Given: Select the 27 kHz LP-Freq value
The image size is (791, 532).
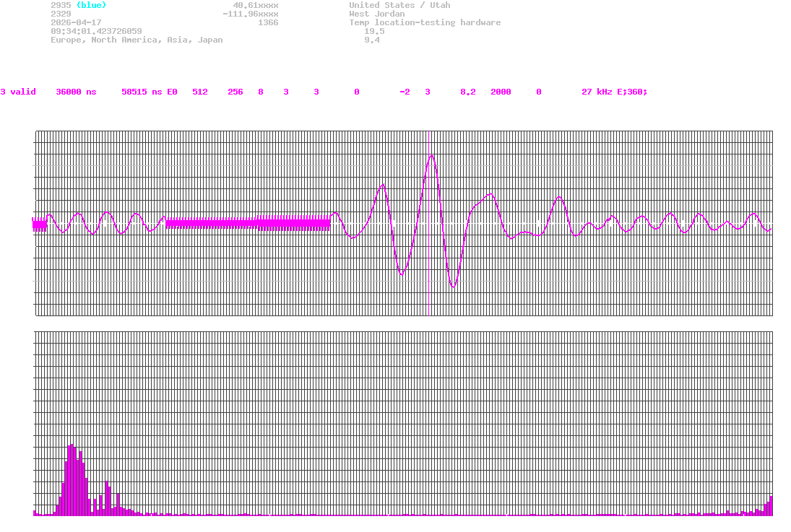Looking at the screenshot, I should pyautogui.click(x=596, y=92).
